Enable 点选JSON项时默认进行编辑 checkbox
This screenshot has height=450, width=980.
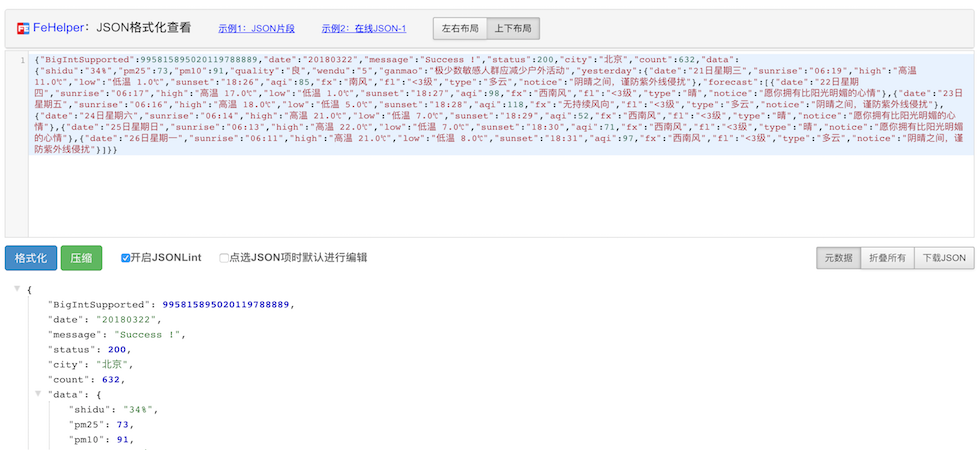[x=224, y=258]
